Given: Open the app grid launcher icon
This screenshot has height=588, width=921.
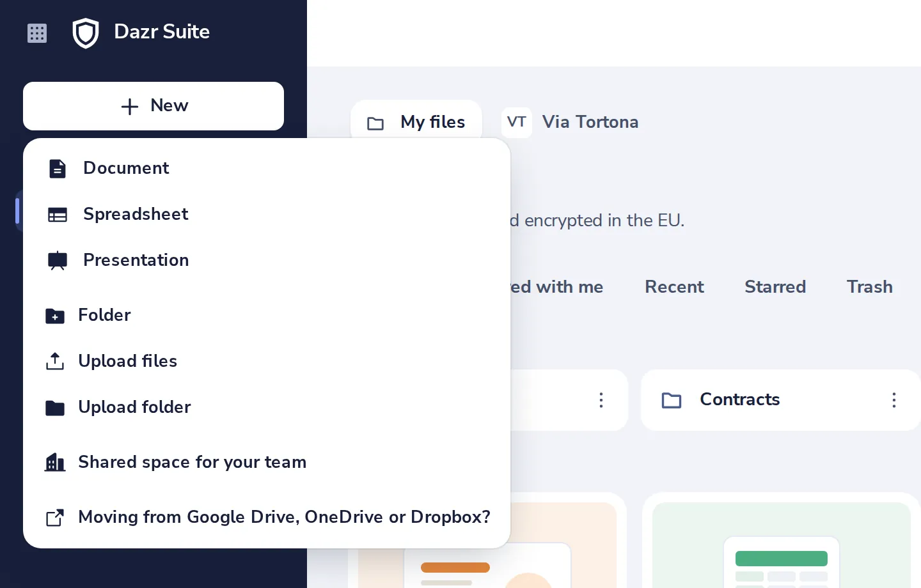Looking at the screenshot, I should tap(37, 33).
